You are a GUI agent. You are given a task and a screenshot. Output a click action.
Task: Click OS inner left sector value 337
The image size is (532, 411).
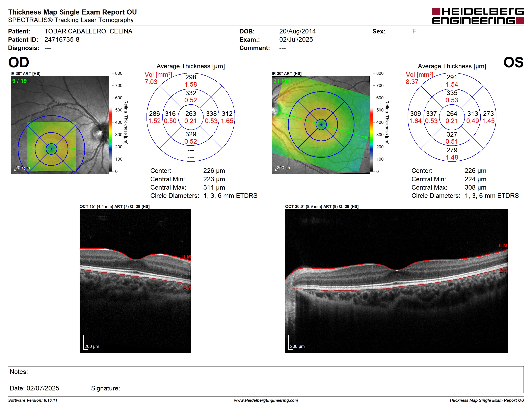click(431, 113)
